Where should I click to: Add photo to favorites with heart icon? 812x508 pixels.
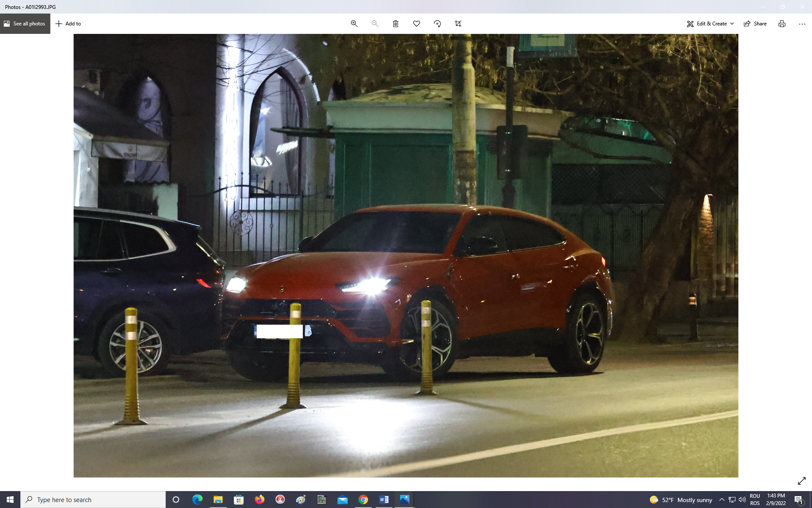click(x=417, y=24)
